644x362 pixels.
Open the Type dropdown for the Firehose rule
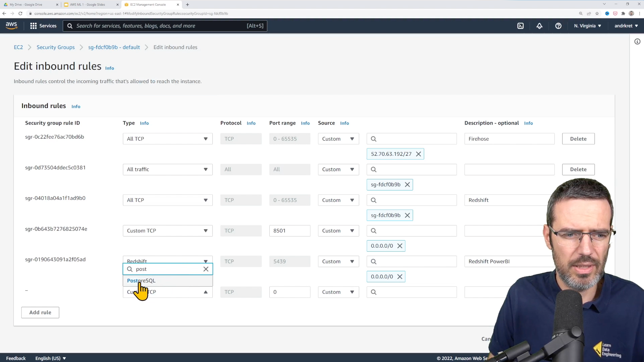[168, 139]
